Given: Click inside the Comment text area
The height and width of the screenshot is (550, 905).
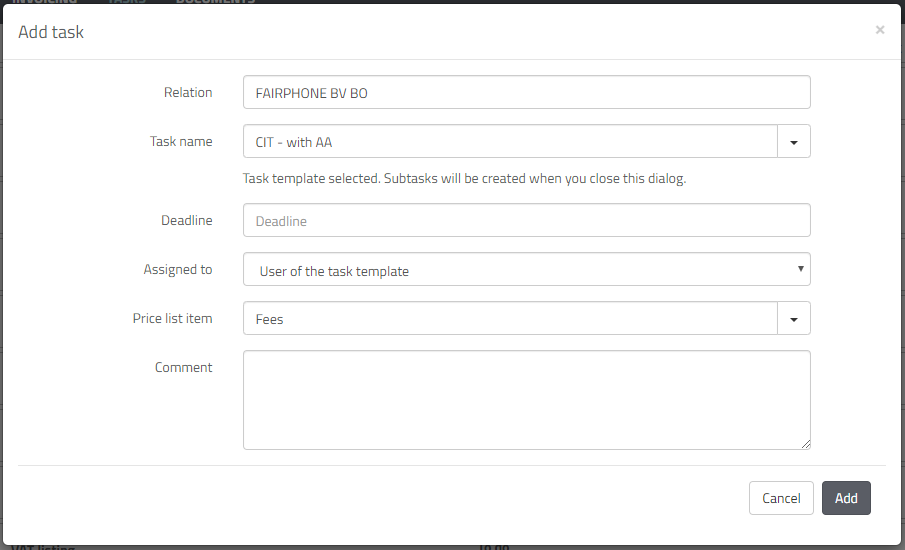Looking at the screenshot, I should [x=526, y=399].
